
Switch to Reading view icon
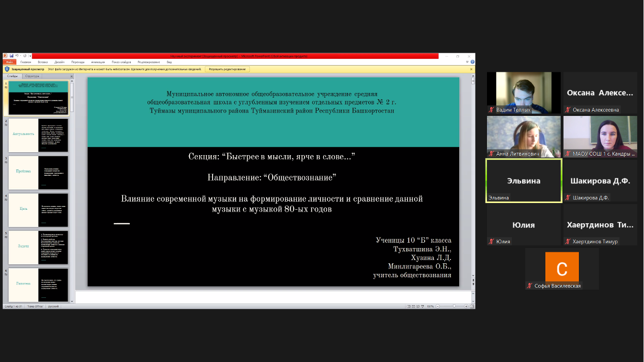click(x=418, y=306)
